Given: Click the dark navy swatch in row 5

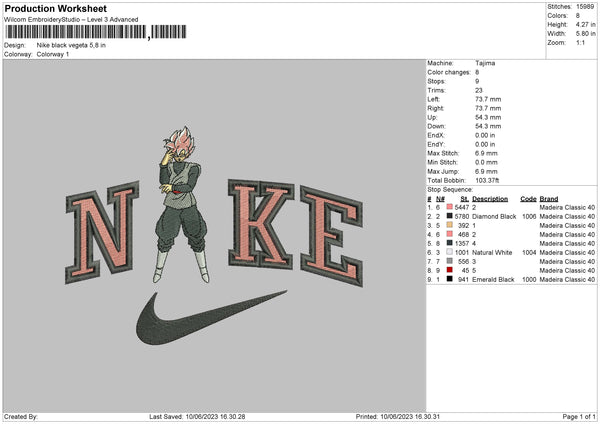Looking at the screenshot, I should pos(450,243).
